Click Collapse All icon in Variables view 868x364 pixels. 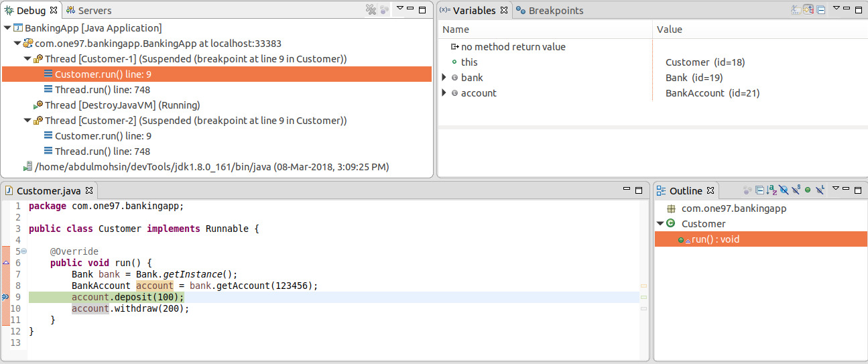[x=820, y=10]
